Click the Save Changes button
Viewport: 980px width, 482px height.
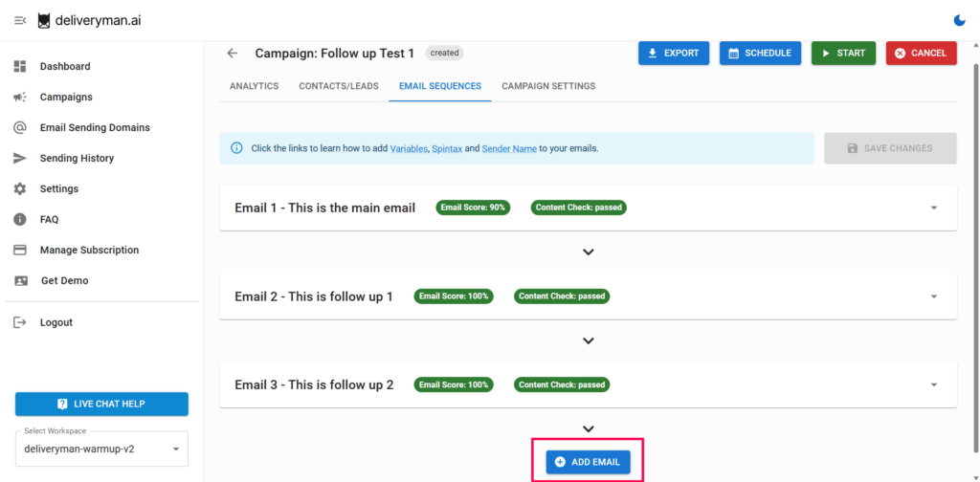click(x=890, y=148)
